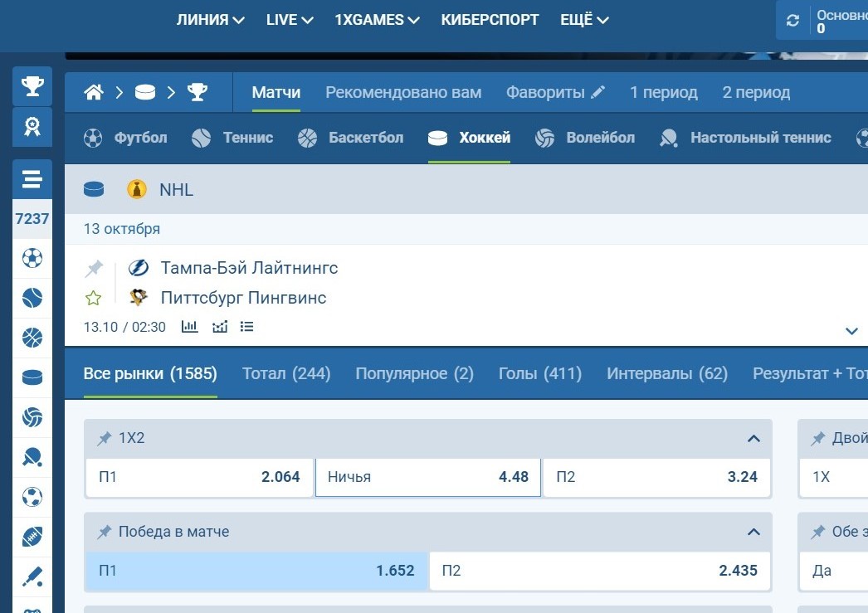The width and height of the screenshot is (868, 613).
Task: Pin the 1X2 market
Action: (104, 438)
